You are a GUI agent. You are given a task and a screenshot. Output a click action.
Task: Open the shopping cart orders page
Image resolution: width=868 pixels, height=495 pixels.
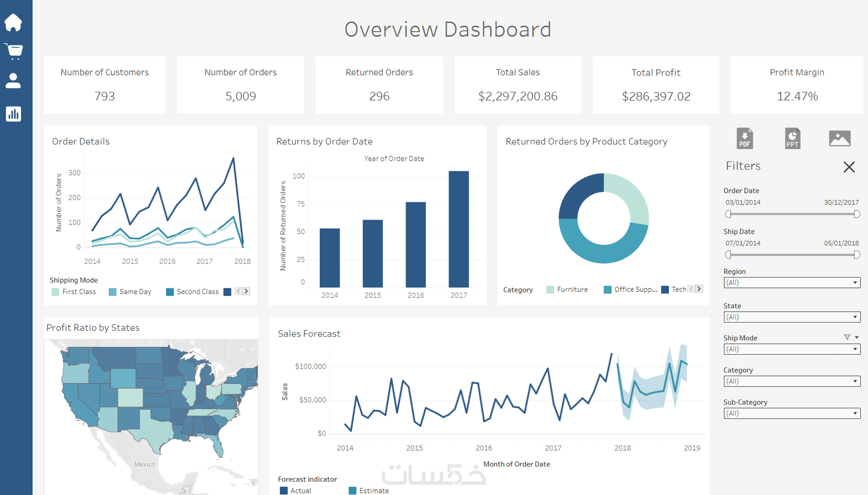click(x=14, y=52)
